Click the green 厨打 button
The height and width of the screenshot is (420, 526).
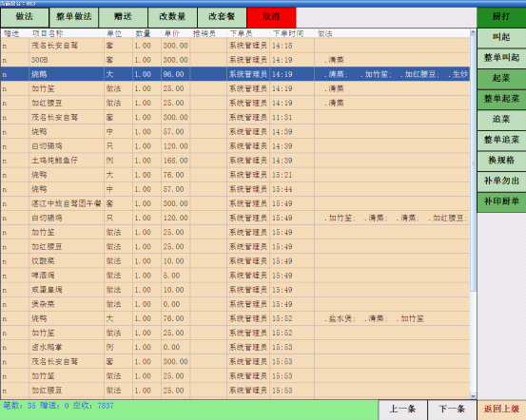tap(501, 17)
